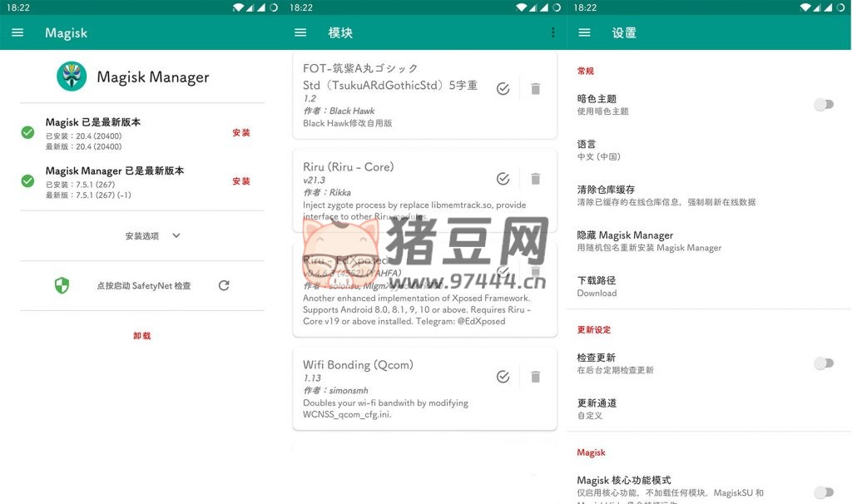The width and height of the screenshot is (852, 504).
Task: Toggle enable check for Wifi Bonding module
Action: click(503, 377)
